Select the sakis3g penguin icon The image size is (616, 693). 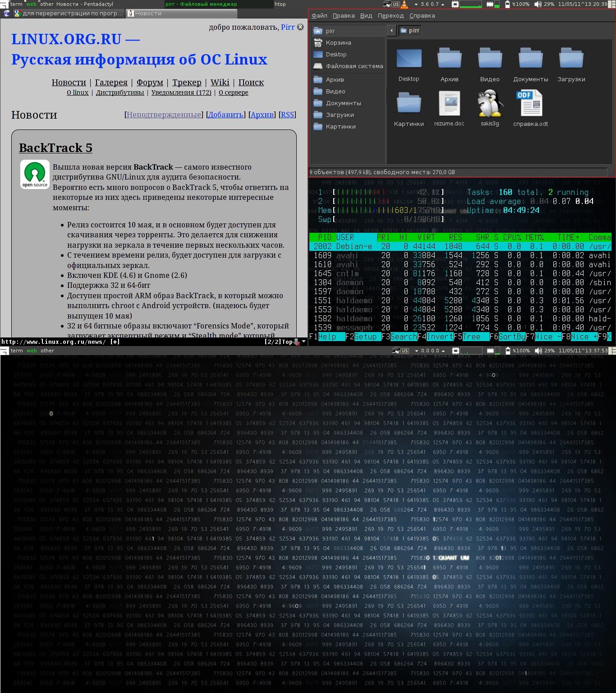tap(490, 103)
